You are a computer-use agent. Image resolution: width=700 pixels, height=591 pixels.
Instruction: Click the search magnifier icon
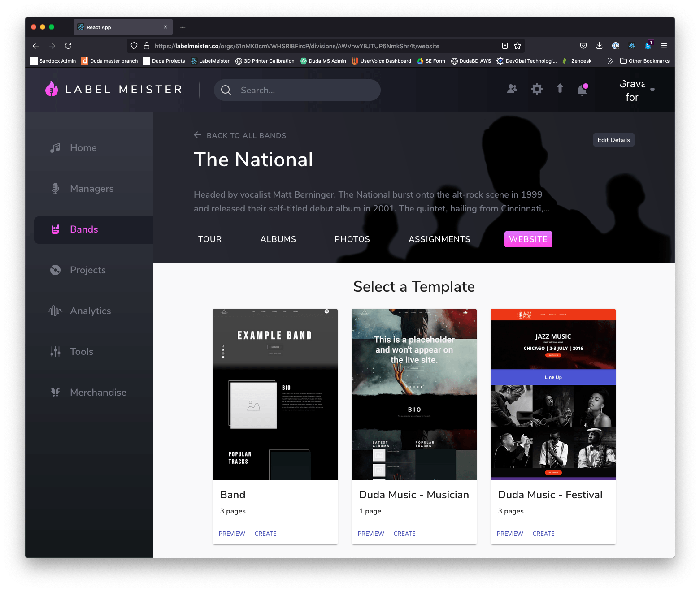[226, 90]
